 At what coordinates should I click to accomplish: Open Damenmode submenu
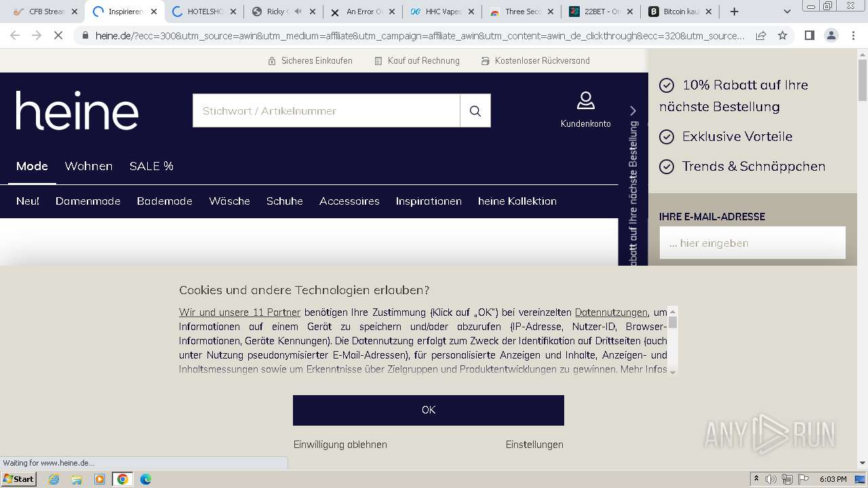[88, 201]
